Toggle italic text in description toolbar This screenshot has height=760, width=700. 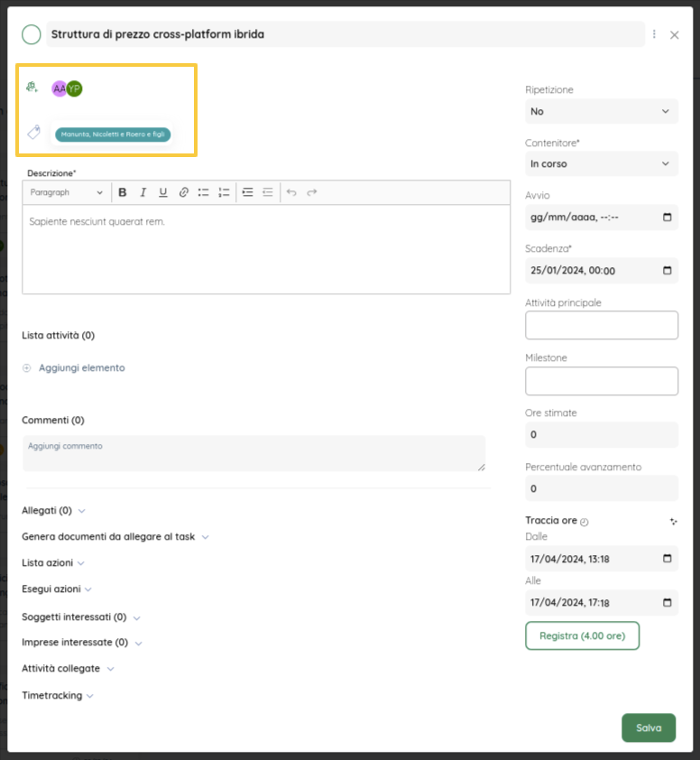pos(143,192)
